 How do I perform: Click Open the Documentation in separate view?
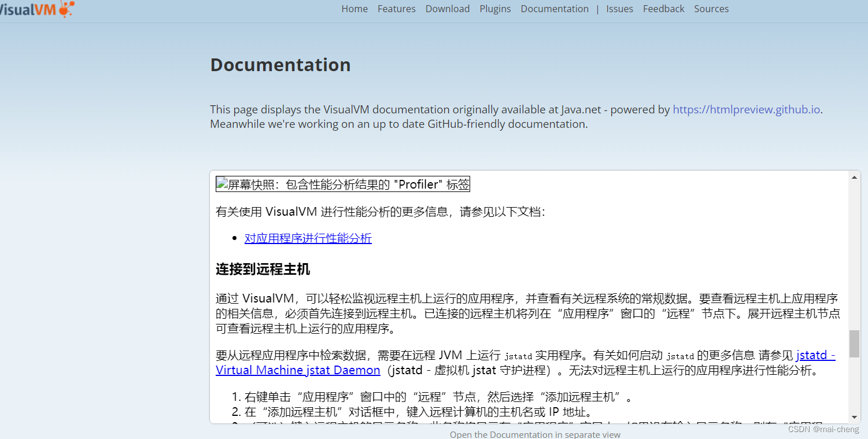[535, 434]
